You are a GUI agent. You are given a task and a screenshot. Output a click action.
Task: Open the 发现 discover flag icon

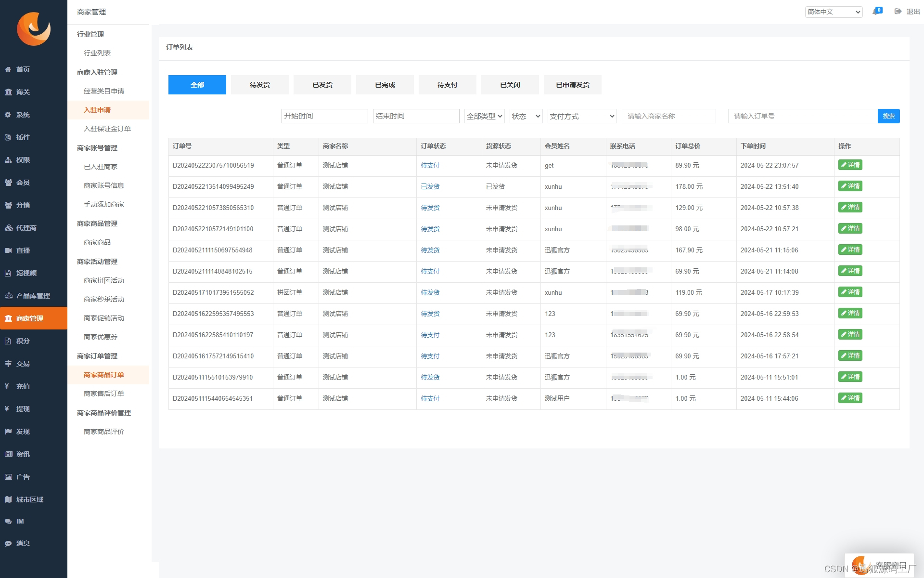8,432
